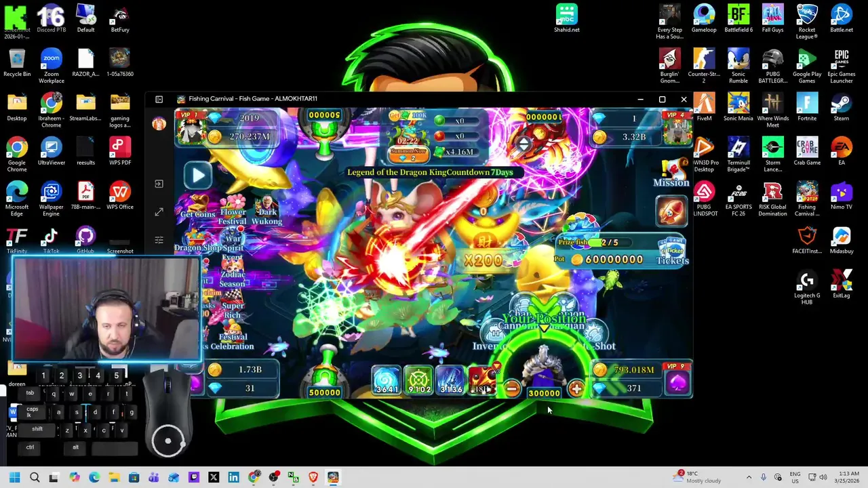
Task: Open the Dark Wukong event
Action: [267, 211]
